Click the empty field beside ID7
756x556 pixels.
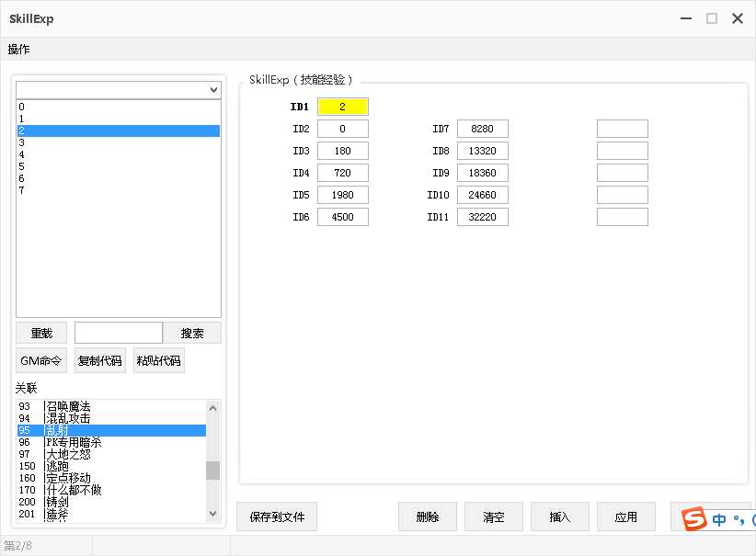[x=623, y=129]
